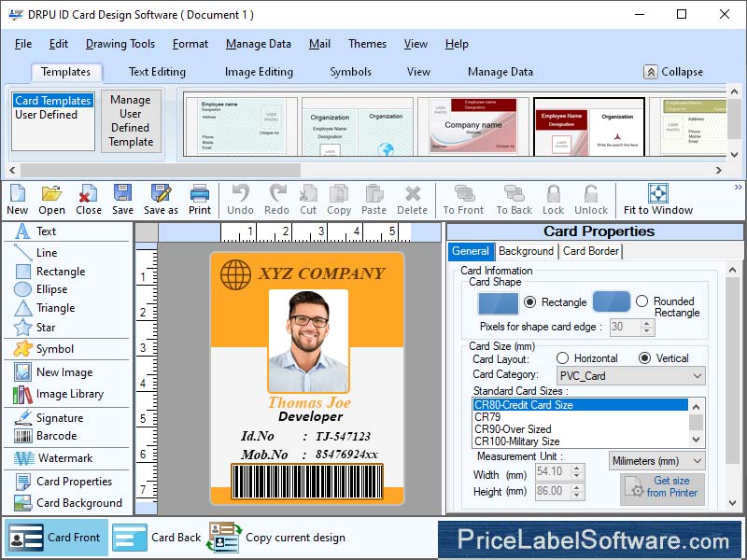
Task: Select the Company name red template thumbnail
Action: pos(473,126)
